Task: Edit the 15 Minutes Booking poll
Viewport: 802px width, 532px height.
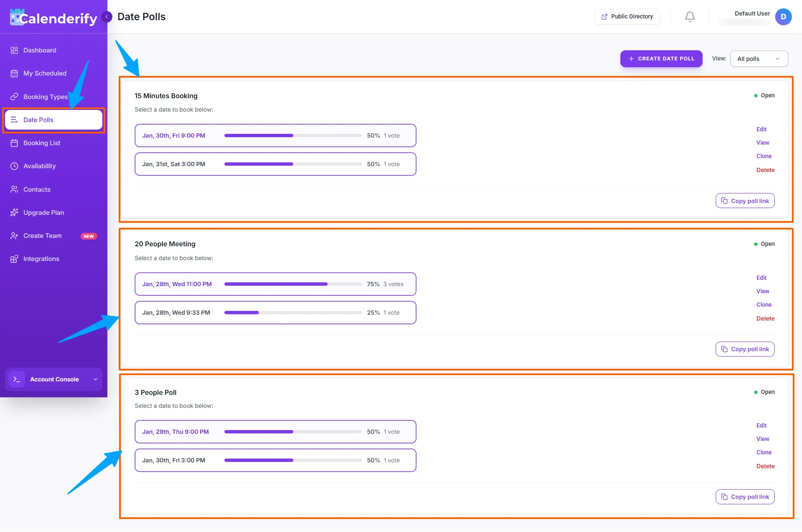Action: tap(761, 129)
